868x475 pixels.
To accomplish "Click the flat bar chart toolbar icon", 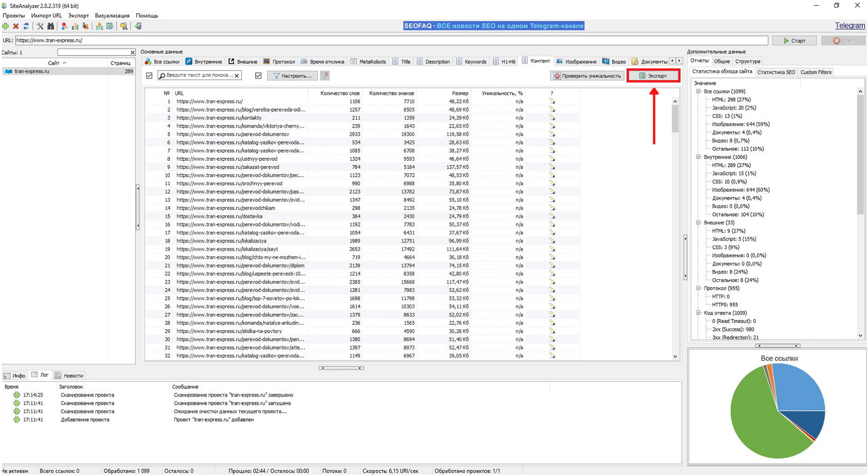I will click(75, 26).
